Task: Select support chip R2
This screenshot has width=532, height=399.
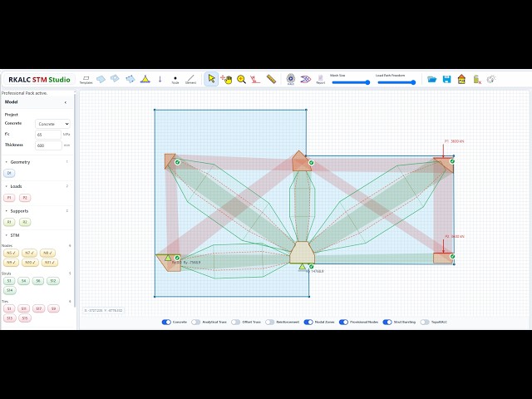Action: point(25,222)
